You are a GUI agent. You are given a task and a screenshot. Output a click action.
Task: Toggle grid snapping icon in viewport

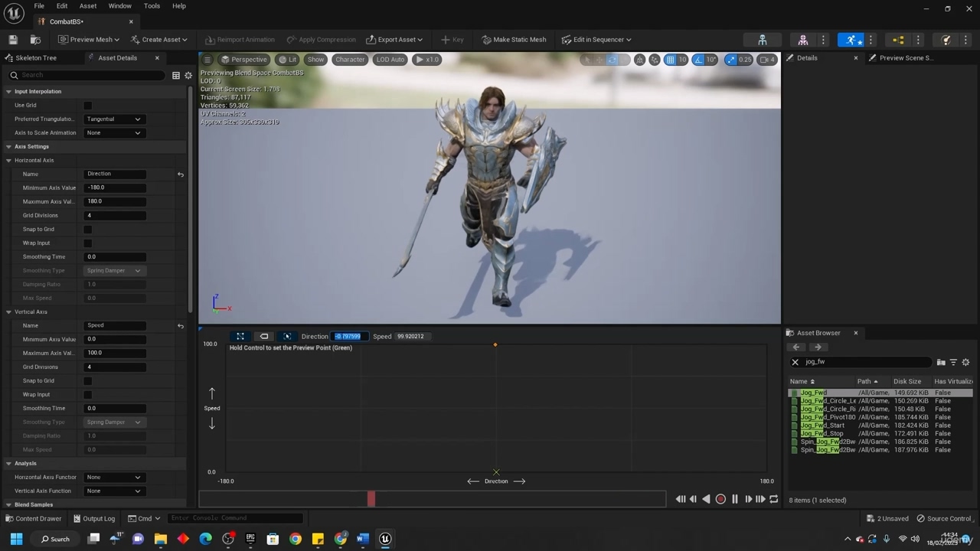(x=670, y=60)
